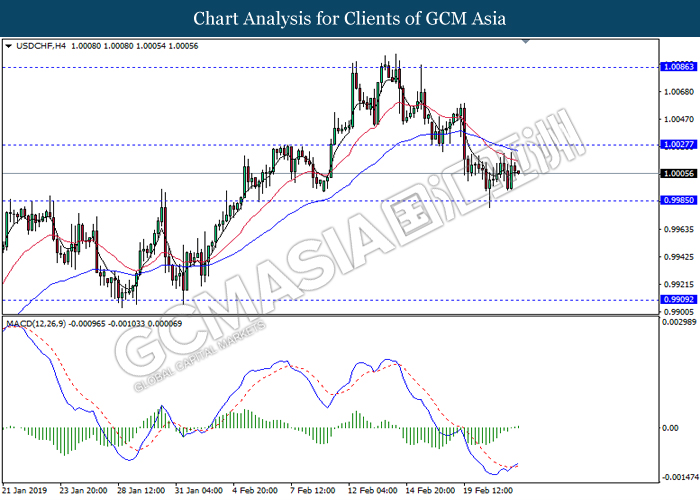Click the 0.99850 support price label

coord(678,200)
